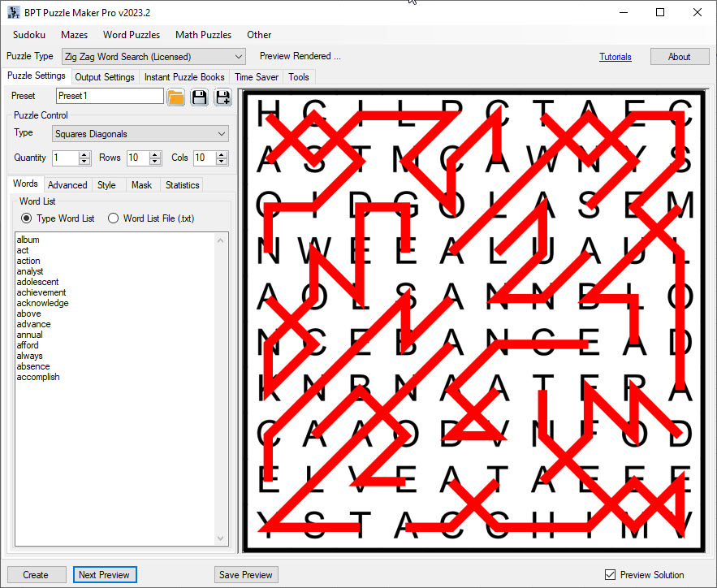Save the current preset with the disk icon
This screenshot has width=717, height=588.
199,97
